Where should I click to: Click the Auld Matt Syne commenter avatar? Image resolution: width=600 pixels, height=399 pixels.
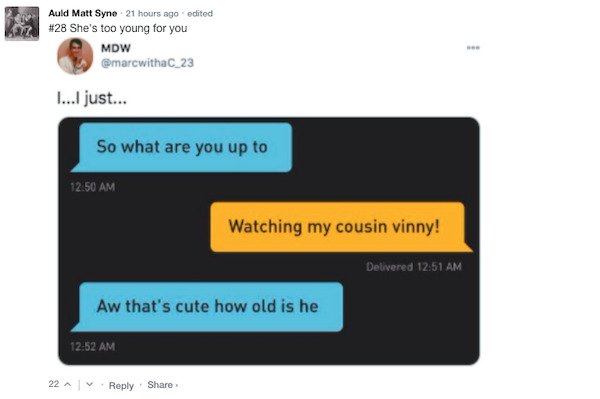pyautogui.click(x=22, y=23)
